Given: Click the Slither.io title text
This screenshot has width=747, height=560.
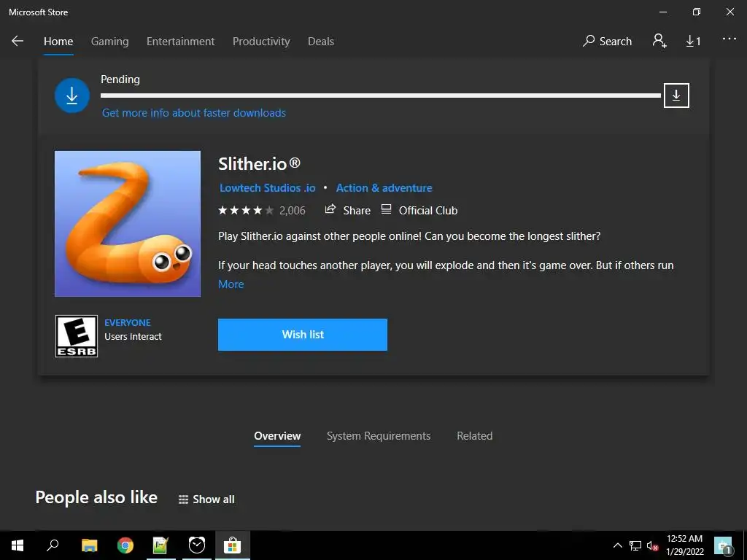Looking at the screenshot, I should pos(259,164).
